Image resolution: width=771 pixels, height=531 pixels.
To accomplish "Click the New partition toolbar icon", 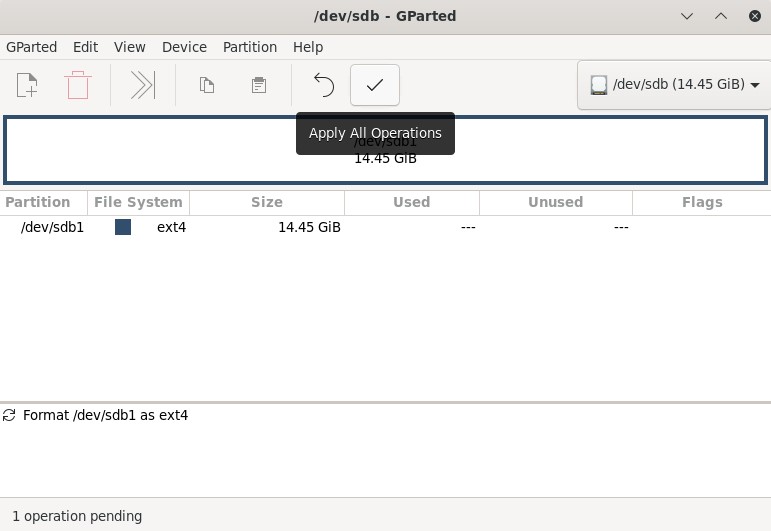I will click(27, 85).
